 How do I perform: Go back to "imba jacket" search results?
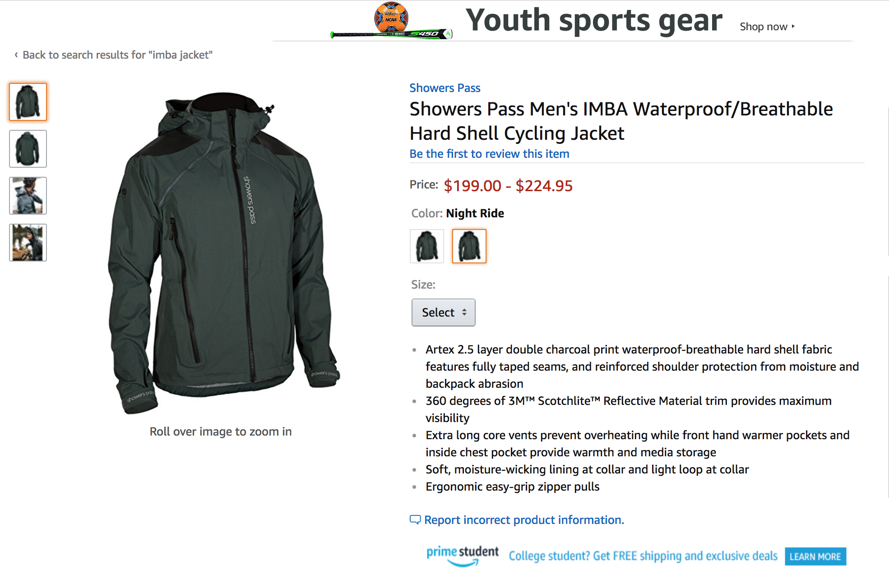tap(117, 55)
